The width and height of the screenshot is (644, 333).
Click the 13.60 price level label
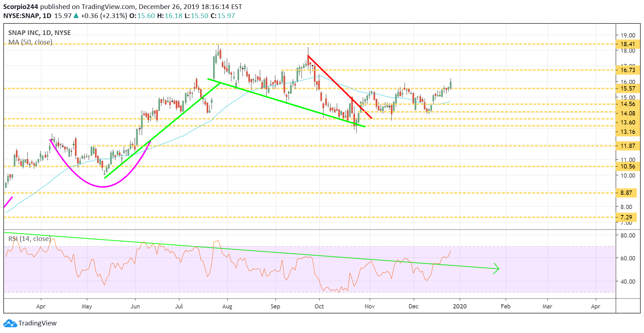[628, 122]
